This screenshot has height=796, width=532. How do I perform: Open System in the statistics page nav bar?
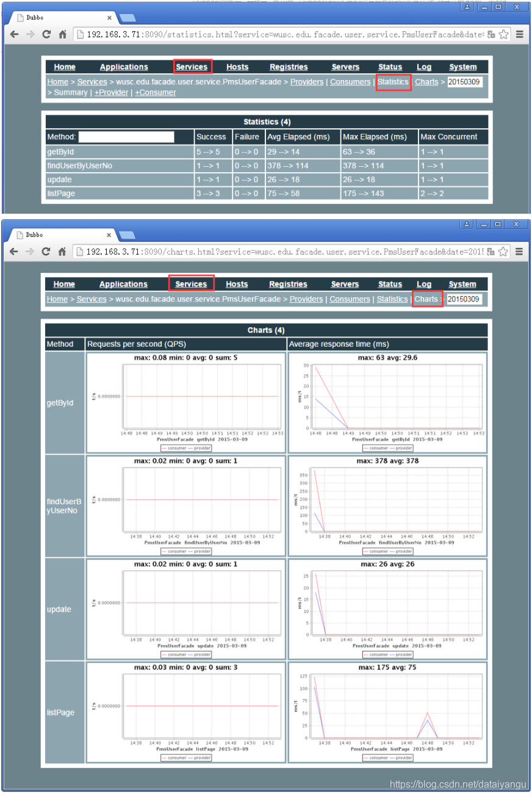[x=463, y=67]
